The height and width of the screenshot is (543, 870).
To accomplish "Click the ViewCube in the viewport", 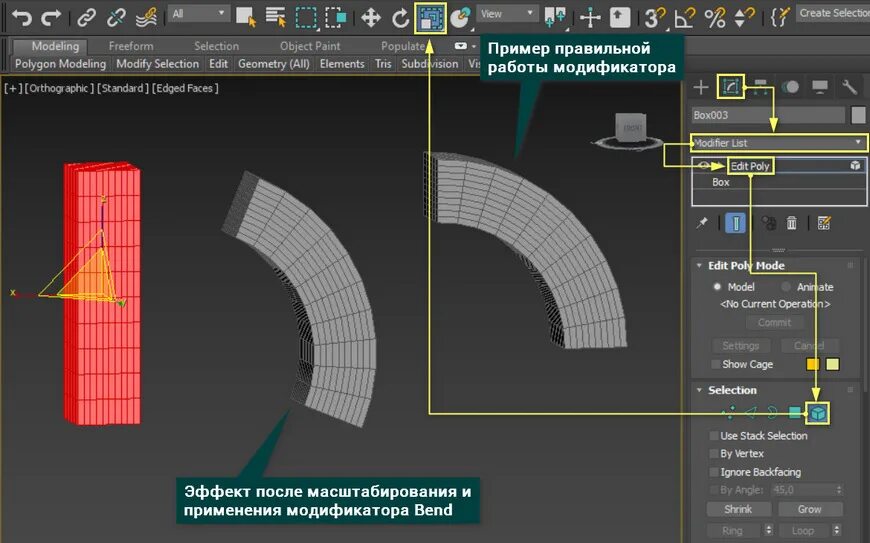I will [x=630, y=129].
